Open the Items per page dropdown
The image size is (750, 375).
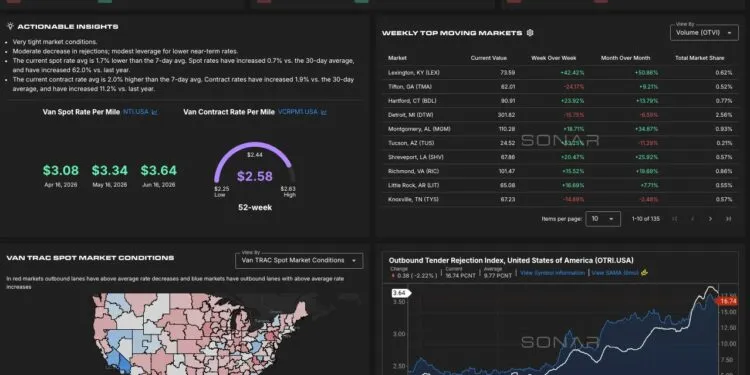[603, 219]
